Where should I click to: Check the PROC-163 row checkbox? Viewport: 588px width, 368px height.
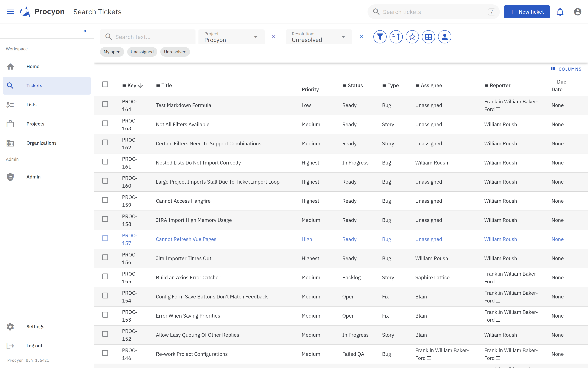point(105,123)
